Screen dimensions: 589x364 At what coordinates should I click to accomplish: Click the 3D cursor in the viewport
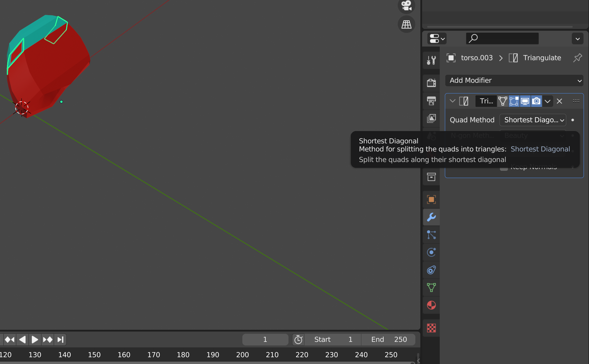point(22,108)
